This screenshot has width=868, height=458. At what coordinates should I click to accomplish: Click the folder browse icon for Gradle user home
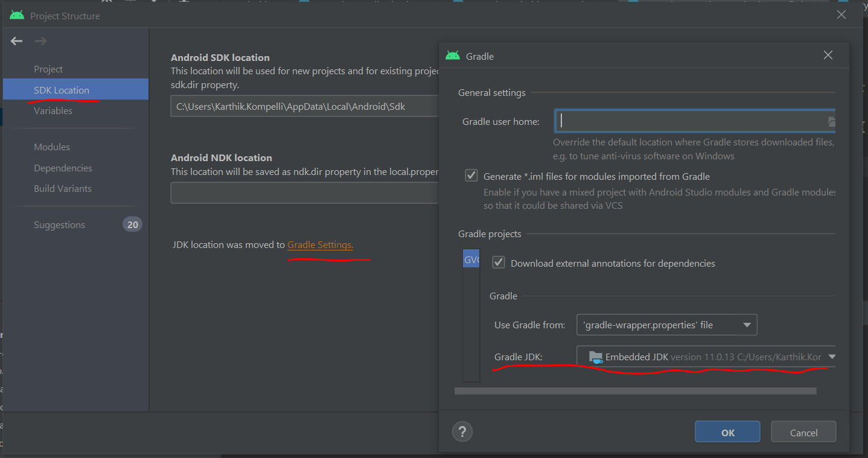[x=832, y=122]
